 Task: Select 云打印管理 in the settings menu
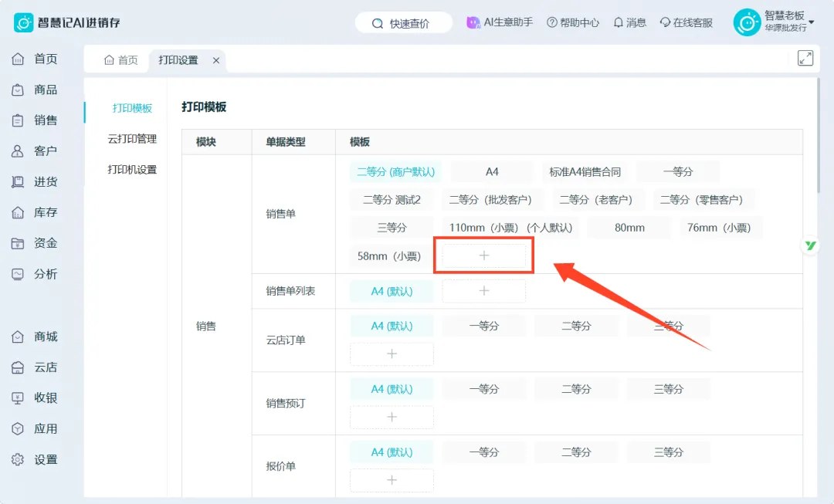[x=133, y=139]
